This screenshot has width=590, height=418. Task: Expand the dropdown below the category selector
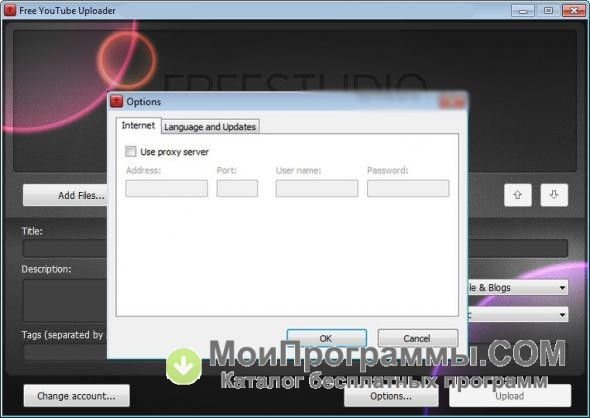tap(518, 314)
